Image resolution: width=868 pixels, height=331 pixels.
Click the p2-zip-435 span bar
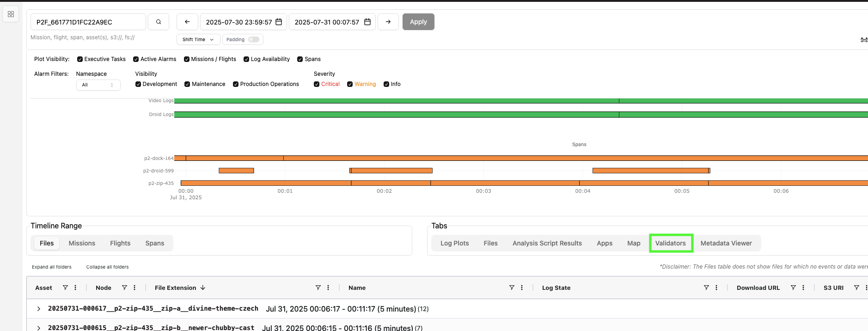coord(524,183)
